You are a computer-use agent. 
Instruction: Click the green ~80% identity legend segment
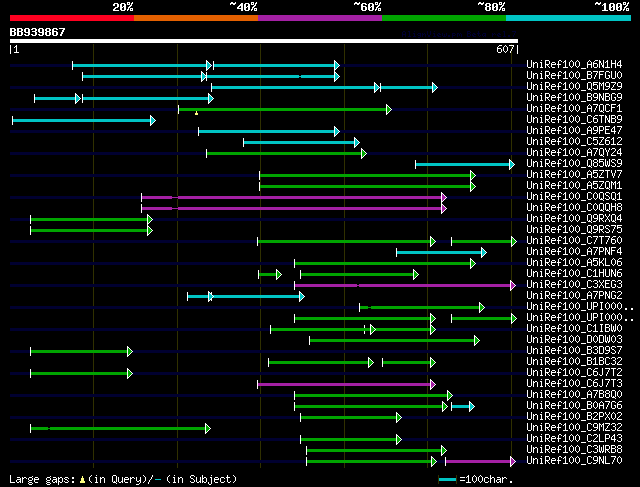(444, 18)
